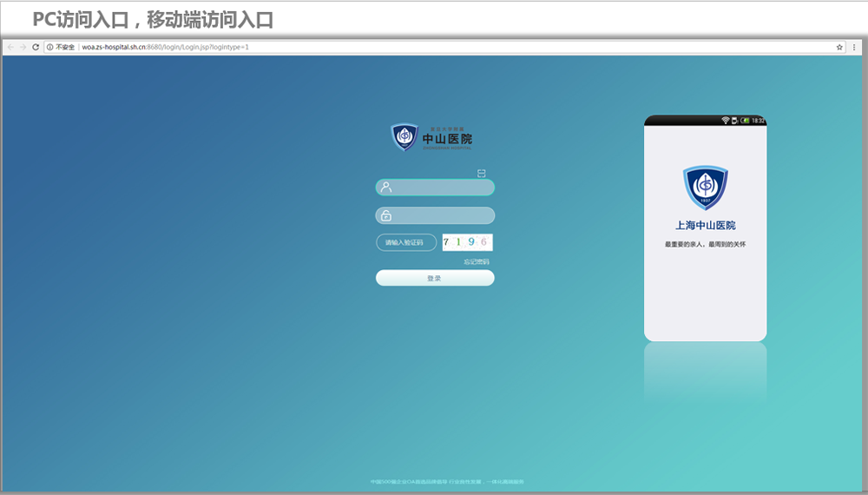This screenshot has width=868, height=495.
Task: Click the browser back arrow
Action: (10, 47)
